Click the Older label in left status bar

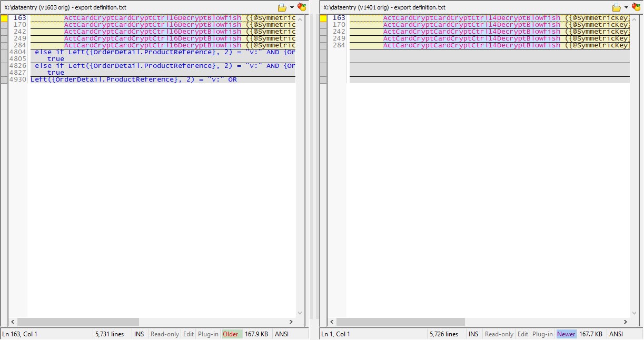coord(231,334)
